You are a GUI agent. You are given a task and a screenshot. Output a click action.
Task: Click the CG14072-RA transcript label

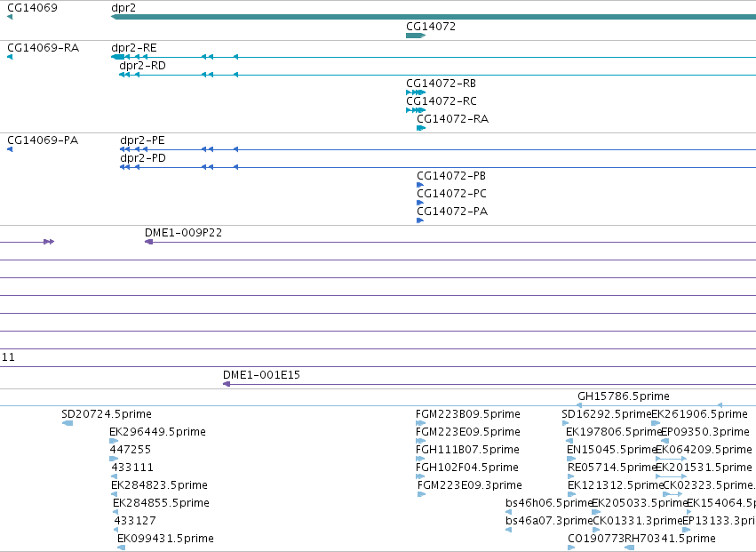coord(452,119)
